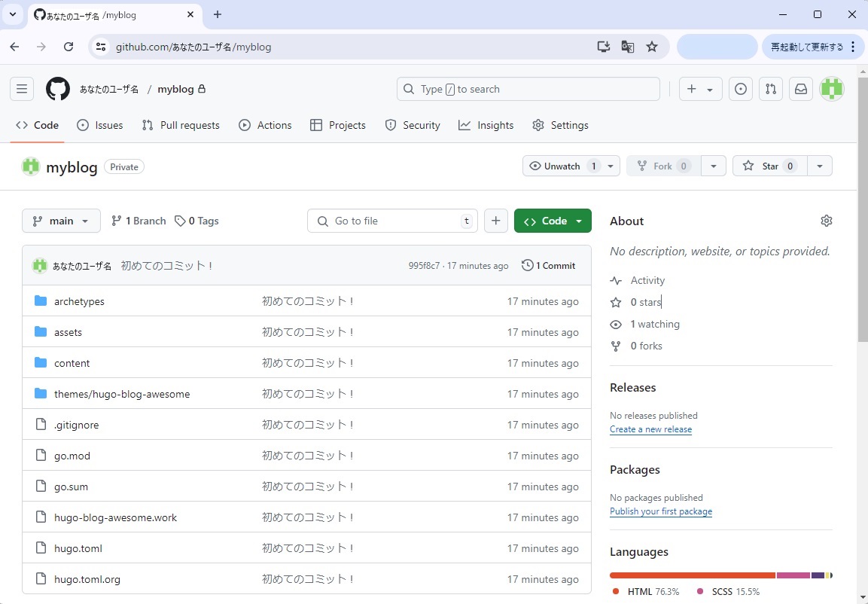
Task: Open a new browser tab
Action: tap(218, 15)
